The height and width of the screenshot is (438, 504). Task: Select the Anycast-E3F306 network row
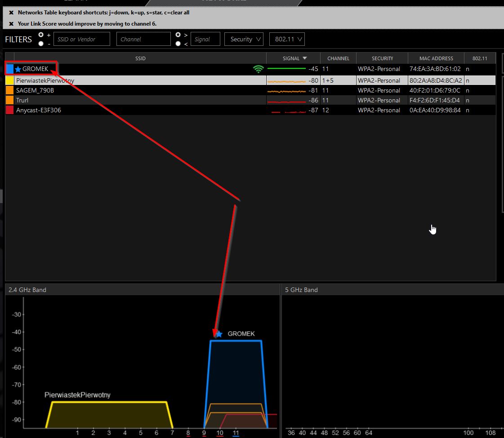[x=135, y=110]
